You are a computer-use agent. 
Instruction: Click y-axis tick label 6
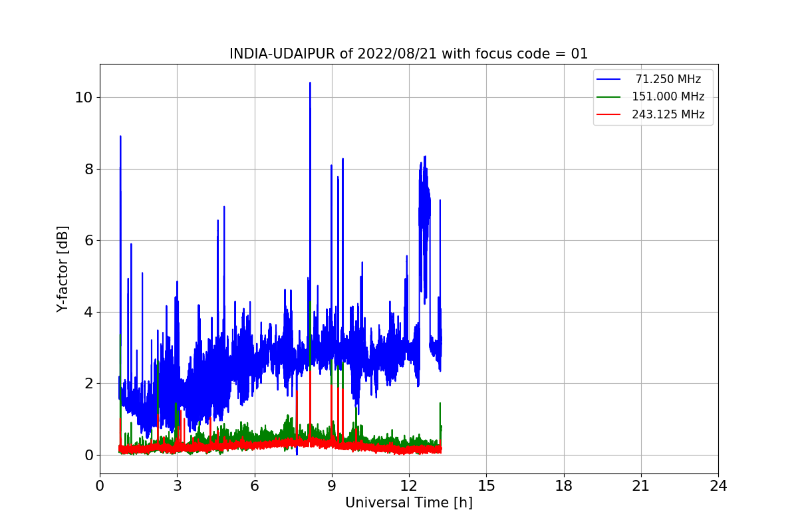[89, 240]
